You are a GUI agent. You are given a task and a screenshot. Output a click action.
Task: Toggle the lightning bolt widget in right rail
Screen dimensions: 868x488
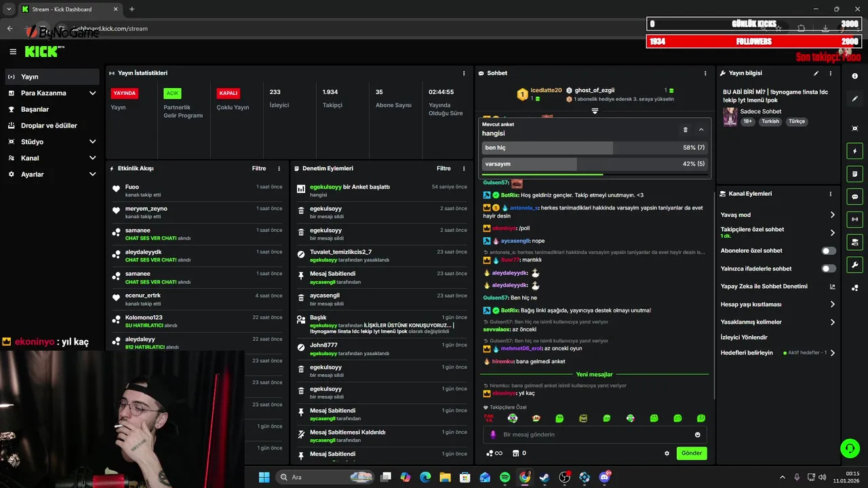click(x=854, y=151)
